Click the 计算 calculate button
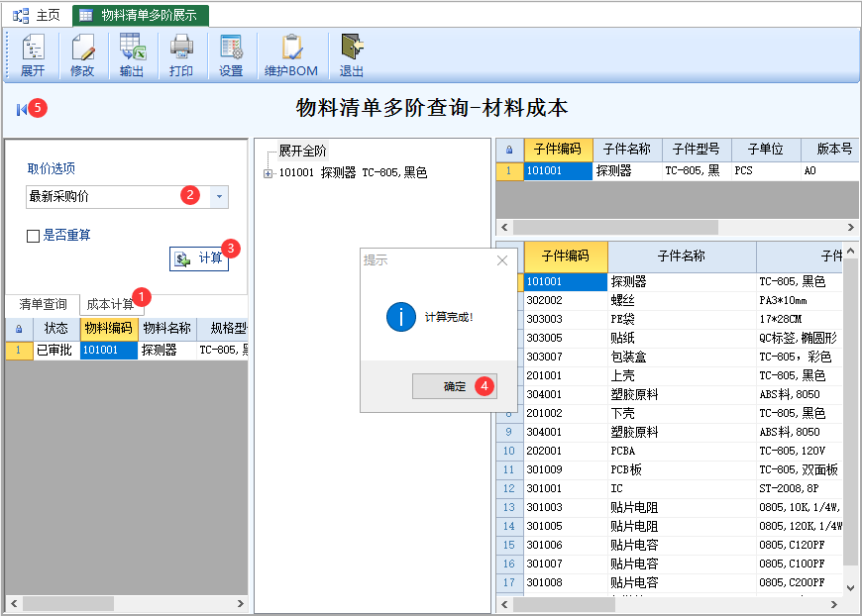The width and height of the screenshot is (862, 616). pyautogui.click(x=199, y=258)
